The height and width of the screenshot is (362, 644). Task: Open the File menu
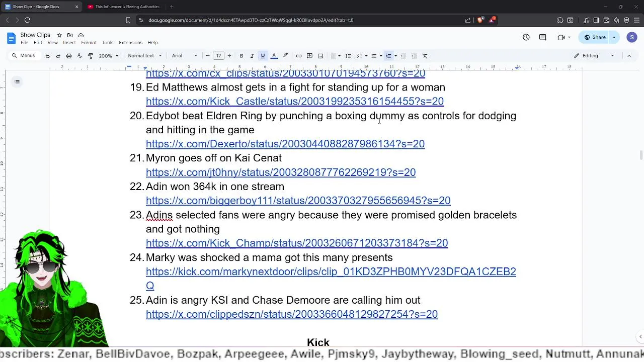[24, 43]
